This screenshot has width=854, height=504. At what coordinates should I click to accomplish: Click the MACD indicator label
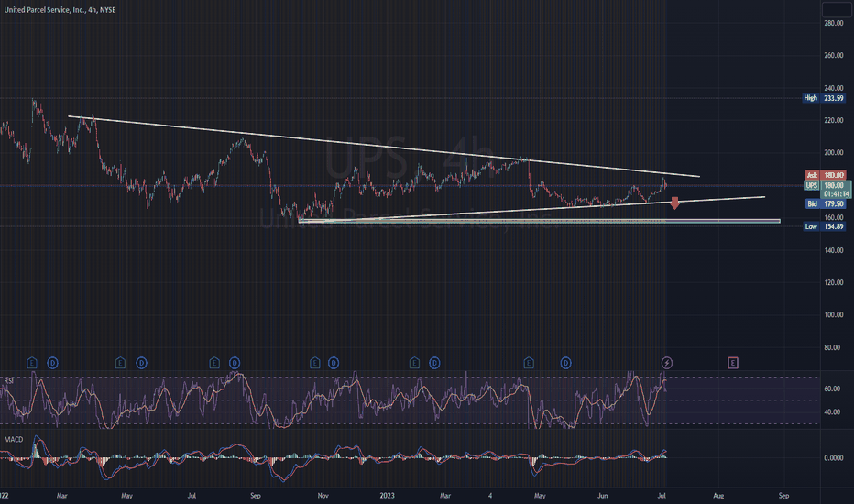14,439
